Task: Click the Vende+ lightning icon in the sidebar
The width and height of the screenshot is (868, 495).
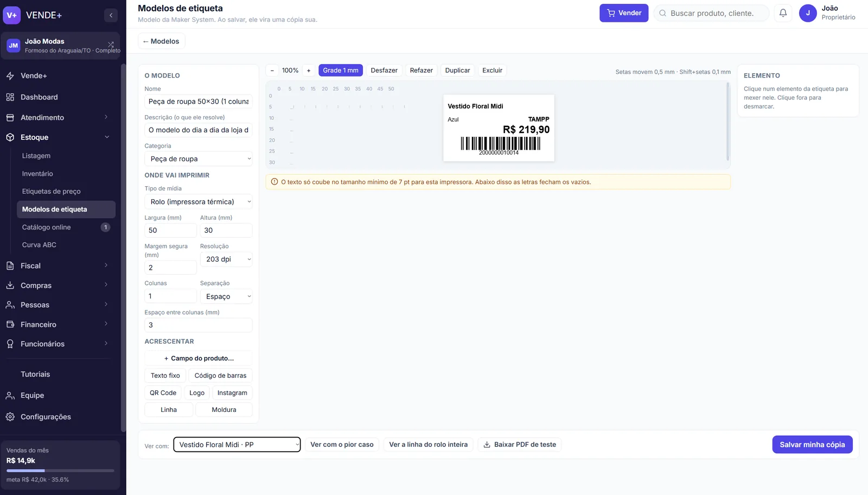Action: pos(10,76)
